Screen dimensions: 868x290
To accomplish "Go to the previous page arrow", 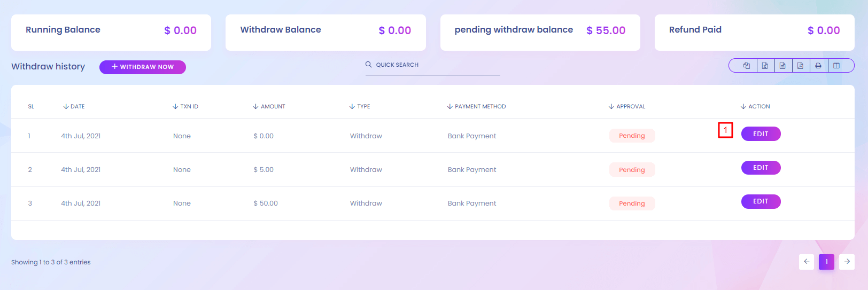I will click(806, 262).
